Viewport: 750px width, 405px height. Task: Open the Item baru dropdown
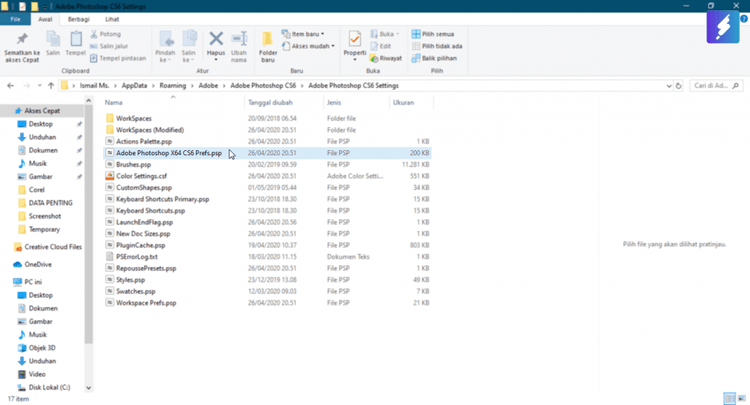coord(307,33)
